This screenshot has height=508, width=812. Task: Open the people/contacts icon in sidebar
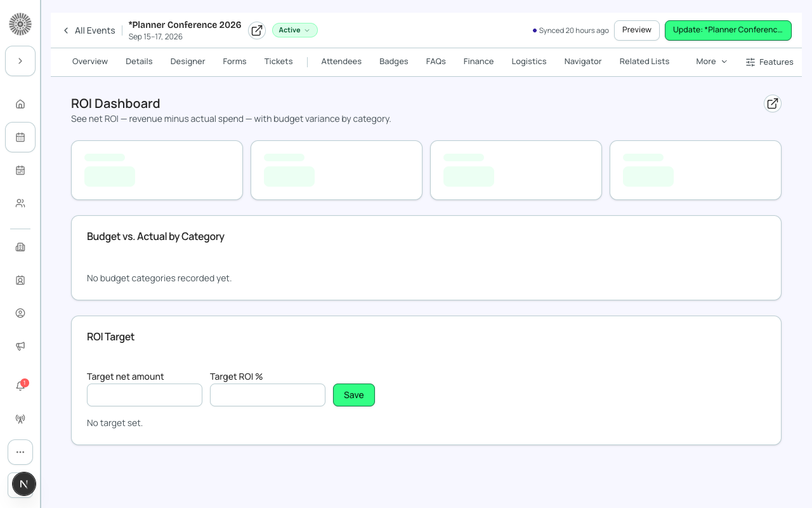point(20,203)
